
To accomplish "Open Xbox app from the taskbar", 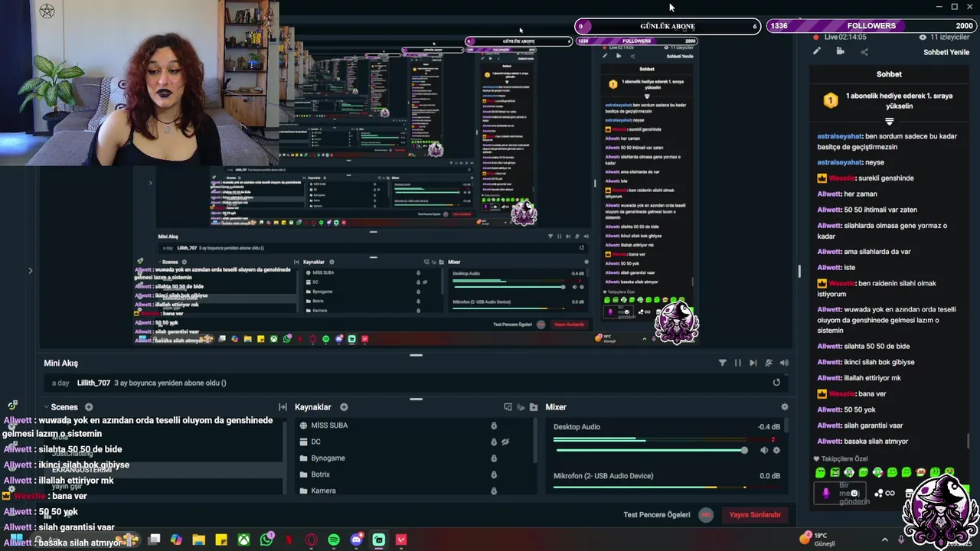I will pyautogui.click(x=243, y=540).
